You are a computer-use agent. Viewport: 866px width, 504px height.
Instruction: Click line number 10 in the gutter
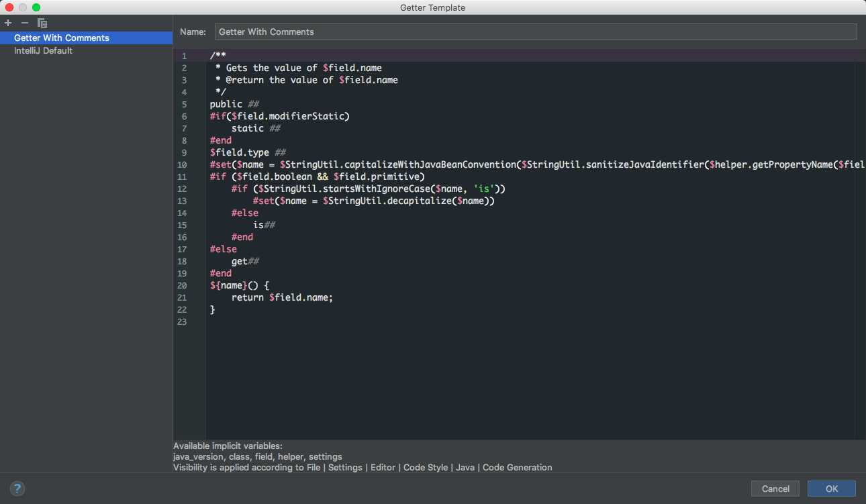point(183,165)
